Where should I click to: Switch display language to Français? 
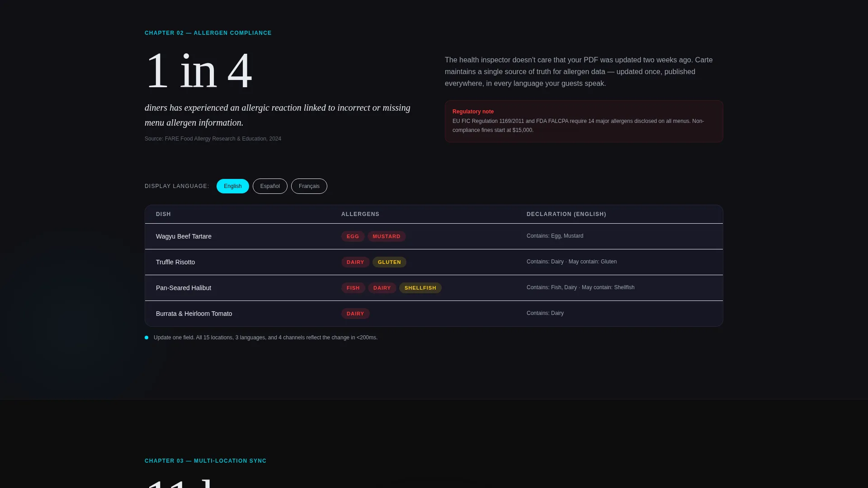point(309,186)
